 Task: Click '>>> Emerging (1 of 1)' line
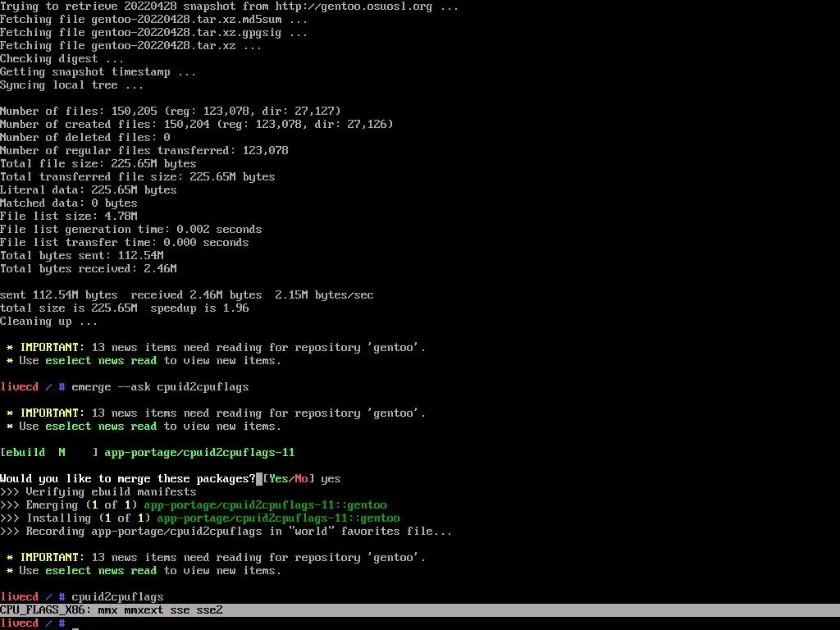pyautogui.click(x=194, y=505)
